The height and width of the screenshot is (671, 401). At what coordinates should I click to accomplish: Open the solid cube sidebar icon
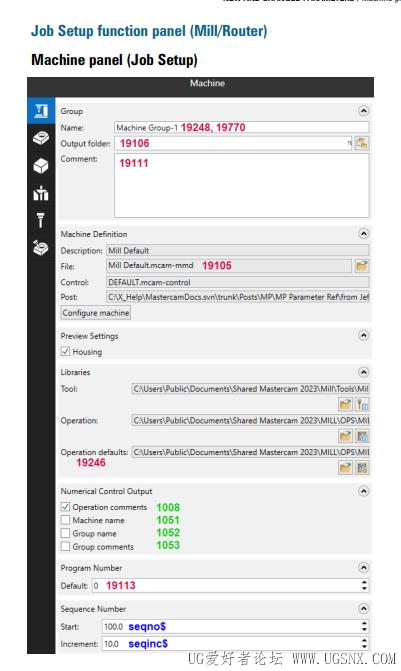pyautogui.click(x=41, y=166)
